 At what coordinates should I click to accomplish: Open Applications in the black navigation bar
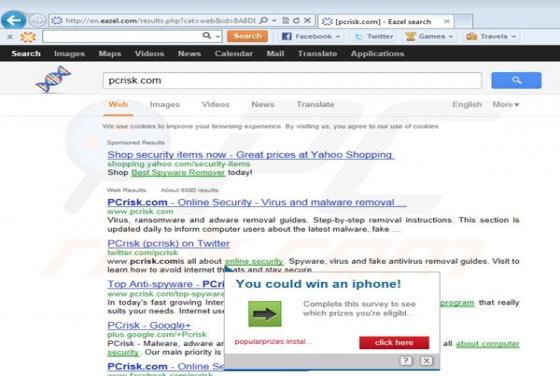377,54
